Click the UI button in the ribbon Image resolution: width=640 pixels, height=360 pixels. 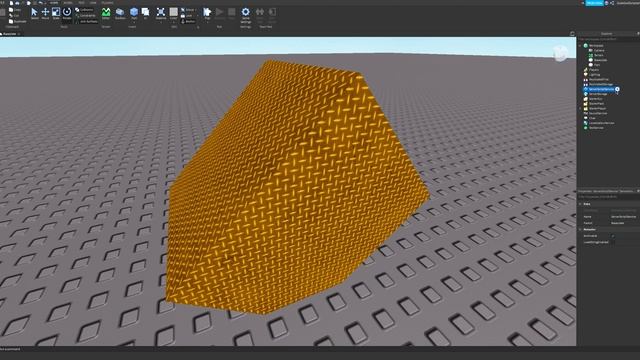[145, 13]
